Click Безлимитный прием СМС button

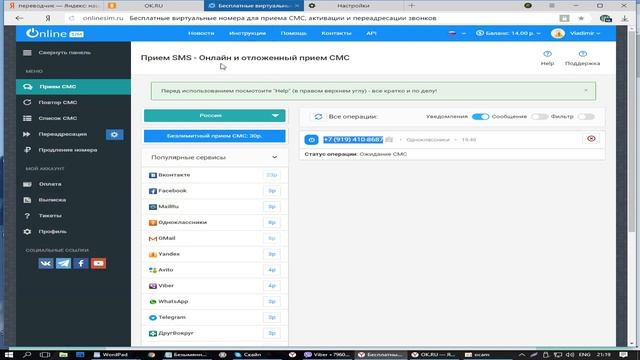215,136
